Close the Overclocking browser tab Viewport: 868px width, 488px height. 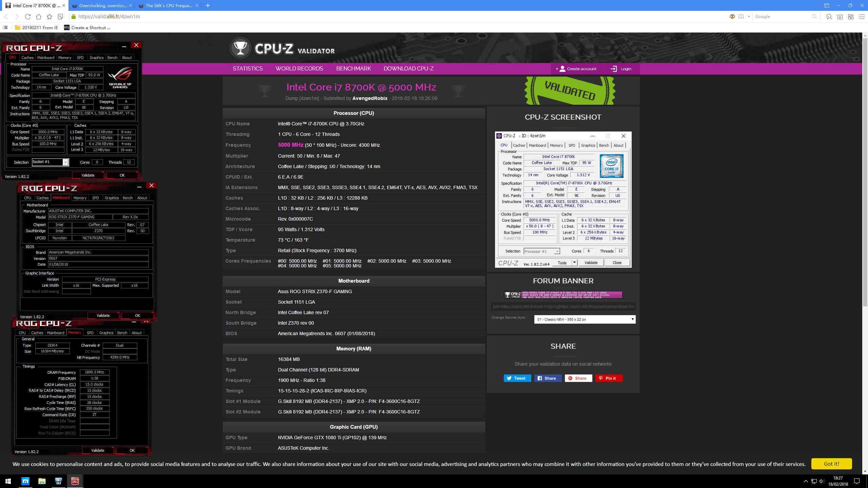(131, 5)
